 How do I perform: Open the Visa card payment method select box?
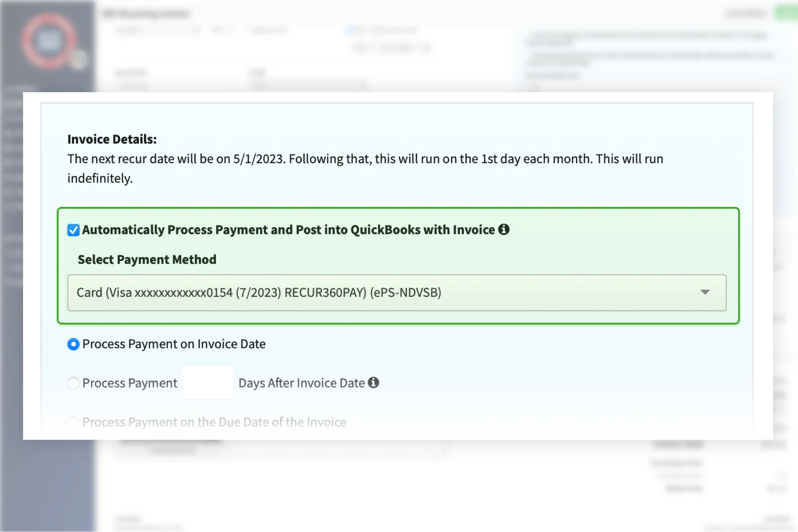point(397,293)
